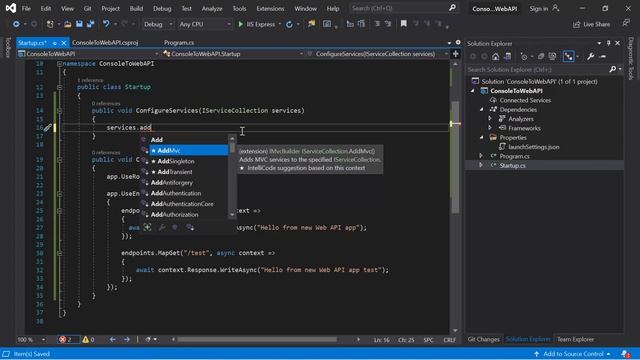
Task: Start debugging with the green IIS Express play icon
Action: [x=240, y=24]
